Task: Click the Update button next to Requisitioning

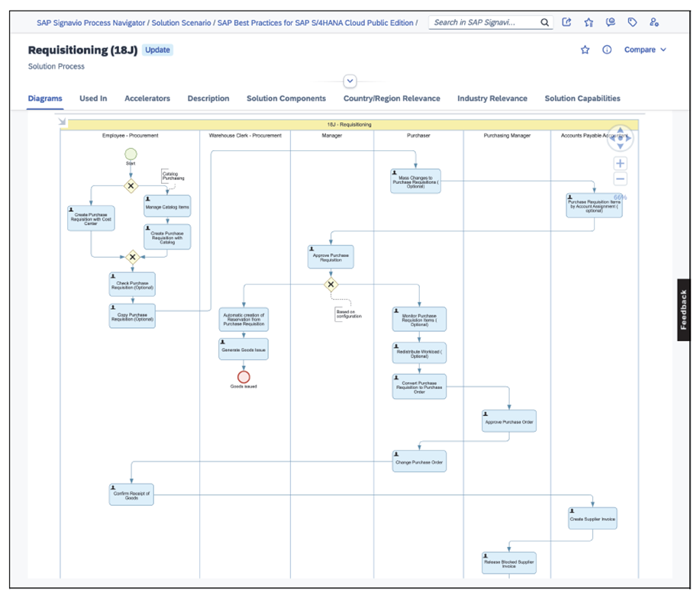Action: coord(157,50)
